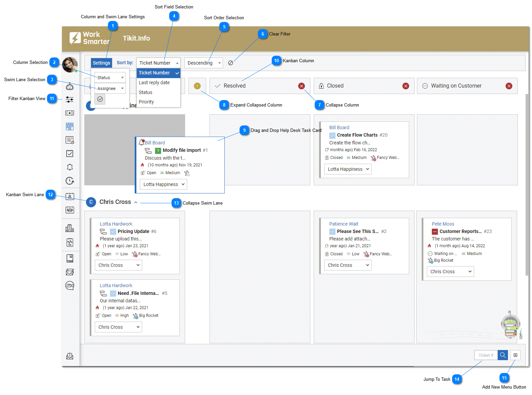Collapse the Closed column with red X
This screenshot has width=532, height=395.
(x=406, y=86)
